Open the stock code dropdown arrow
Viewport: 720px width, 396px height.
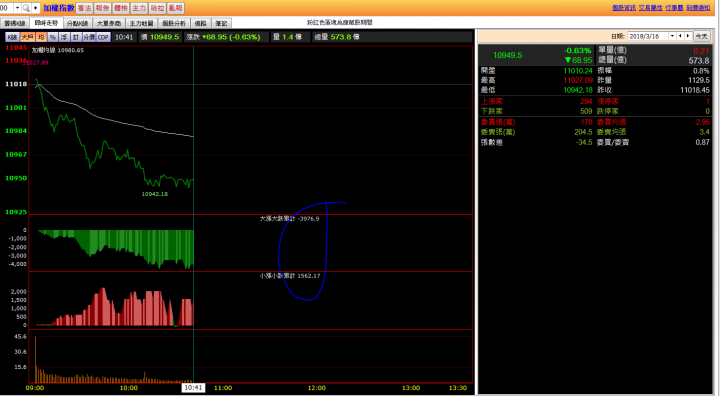(x=17, y=8)
